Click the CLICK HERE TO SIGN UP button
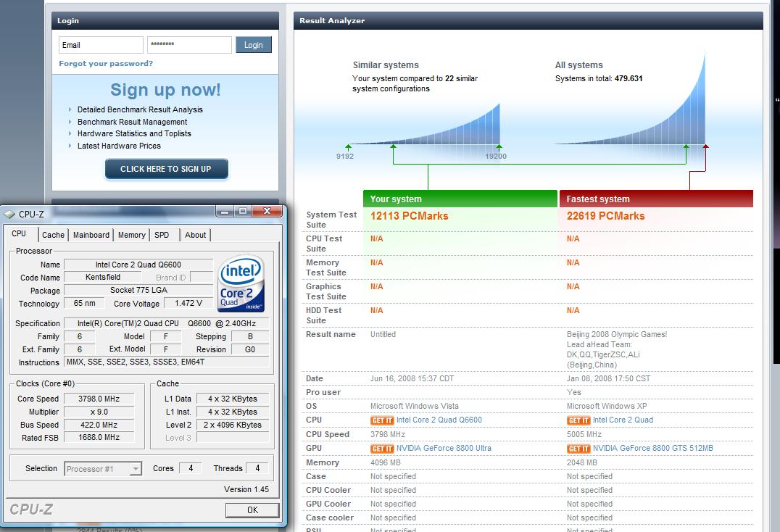780x532 pixels. click(x=166, y=169)
